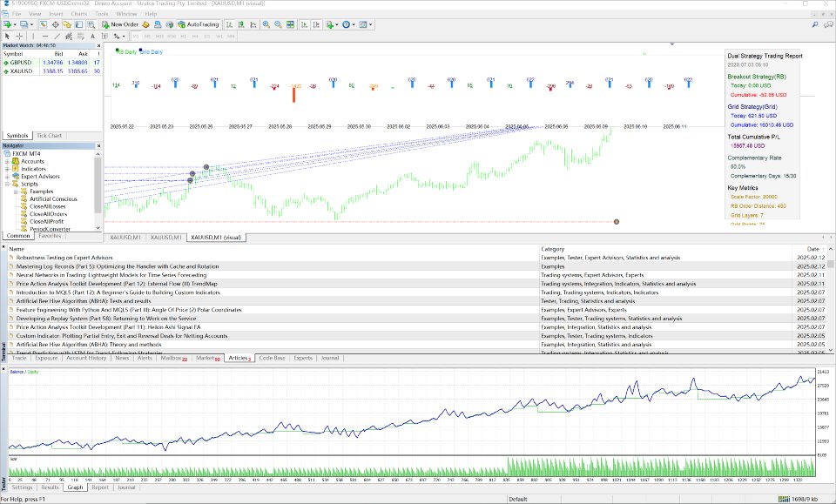Image resolution: width=836 pixels, height=504 pixels.
Task: Expand the Accounts tree node
Action: coord(7,161)
